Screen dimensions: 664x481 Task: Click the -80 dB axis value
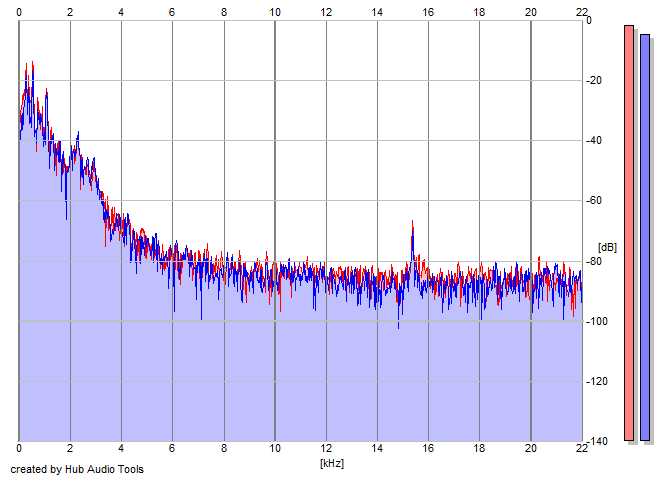pyautogui.click(x=594, y=261)
